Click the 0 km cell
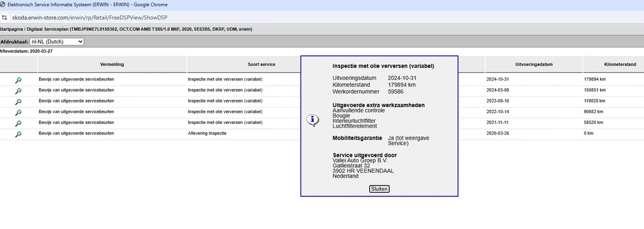 point(589,133)
